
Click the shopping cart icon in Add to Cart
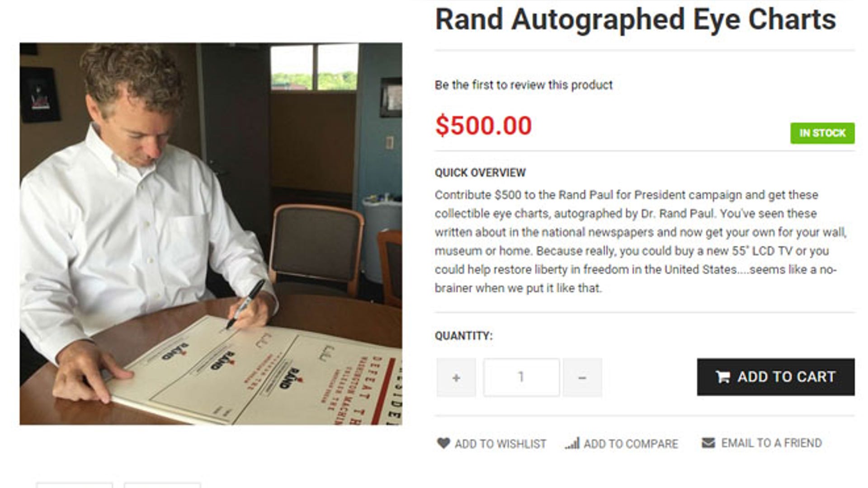tap(723, 377)
